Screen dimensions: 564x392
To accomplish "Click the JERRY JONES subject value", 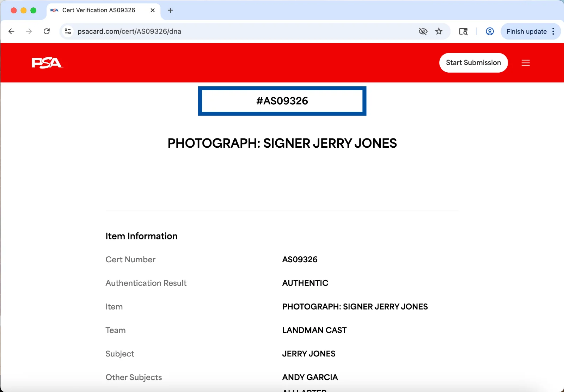I will 309,354.
